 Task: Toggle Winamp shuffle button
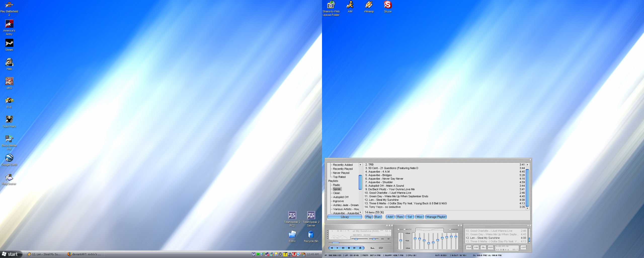(373, 248)
